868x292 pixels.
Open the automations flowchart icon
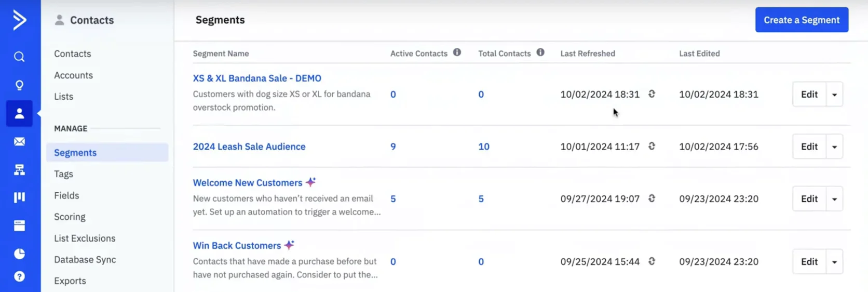click(x=19, y=170)
